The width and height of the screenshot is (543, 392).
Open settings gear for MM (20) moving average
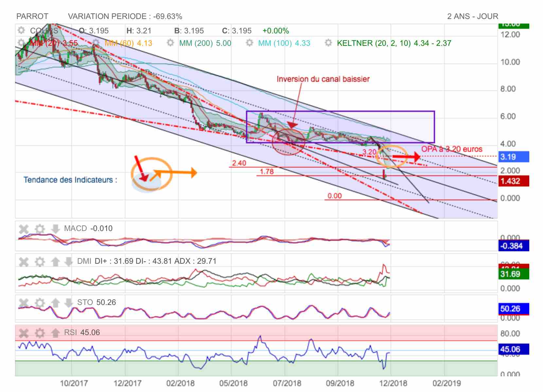pos(21,43)
